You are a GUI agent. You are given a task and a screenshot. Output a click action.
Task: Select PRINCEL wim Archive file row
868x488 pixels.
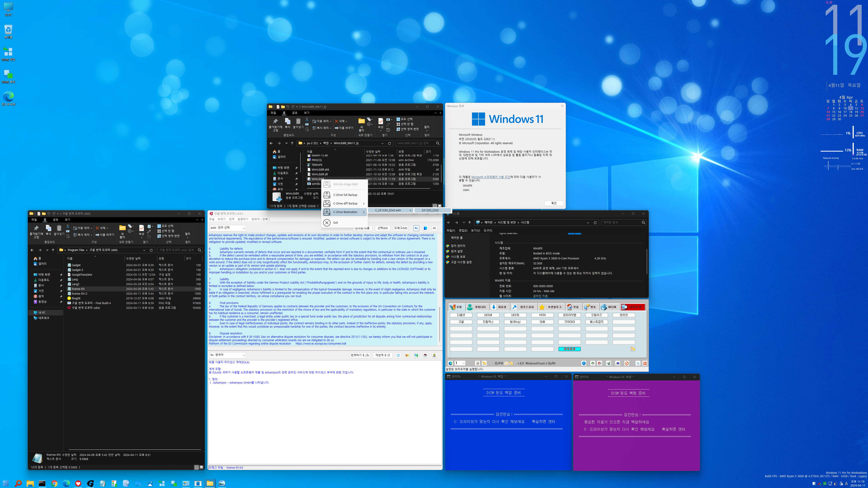click(x=373, y=160)
